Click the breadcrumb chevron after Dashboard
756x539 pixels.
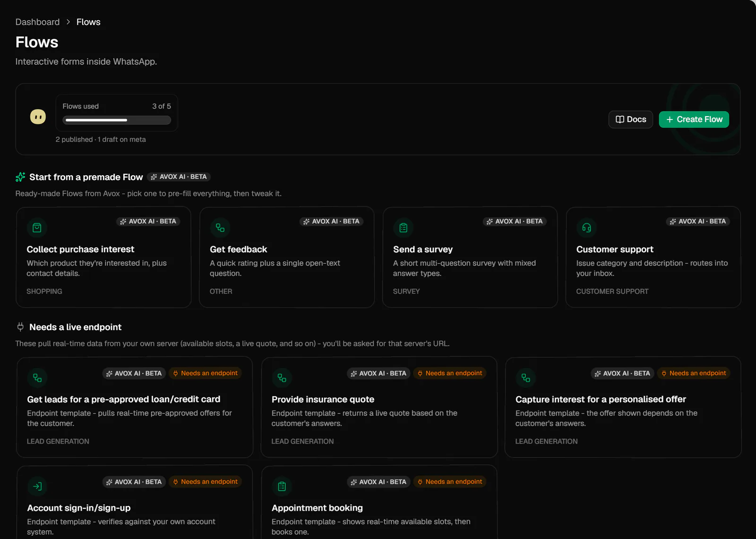[x=68, y=22]
